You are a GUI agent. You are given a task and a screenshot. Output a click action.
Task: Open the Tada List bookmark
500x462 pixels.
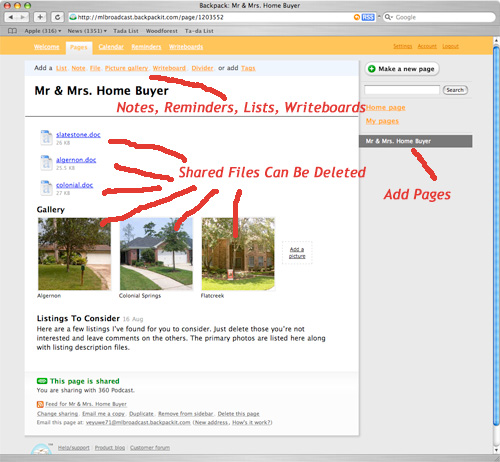[126, 31]
